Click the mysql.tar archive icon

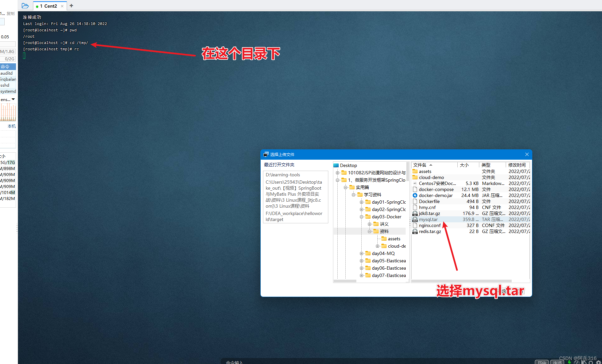pyautogui.click(x=415, y=219)
